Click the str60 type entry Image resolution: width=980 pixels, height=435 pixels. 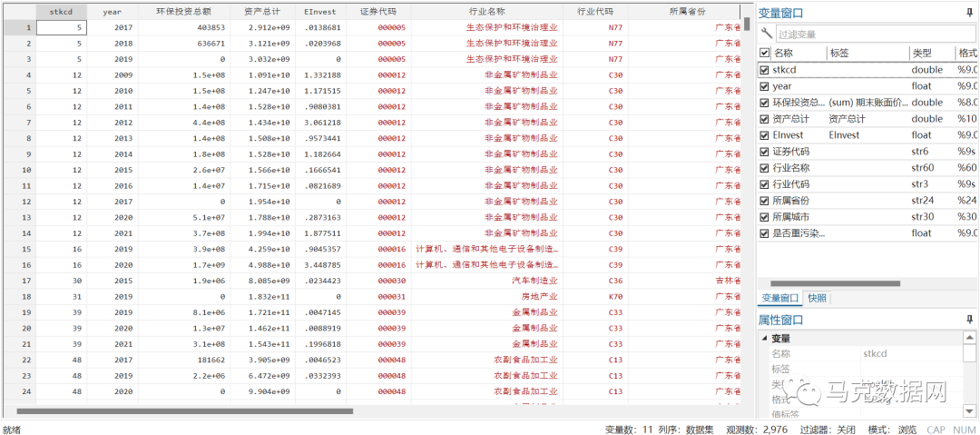point(925,168)
